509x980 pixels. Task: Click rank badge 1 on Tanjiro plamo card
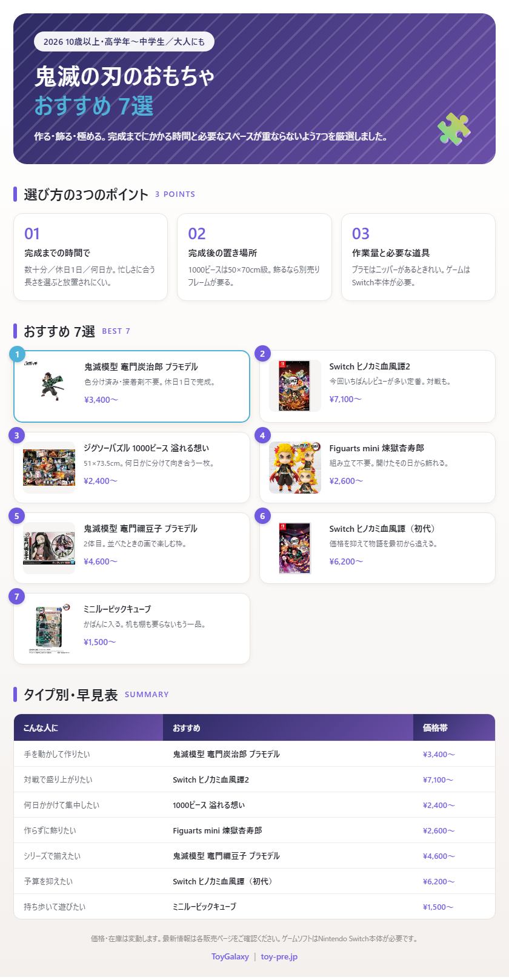click(x=17, y=354)
